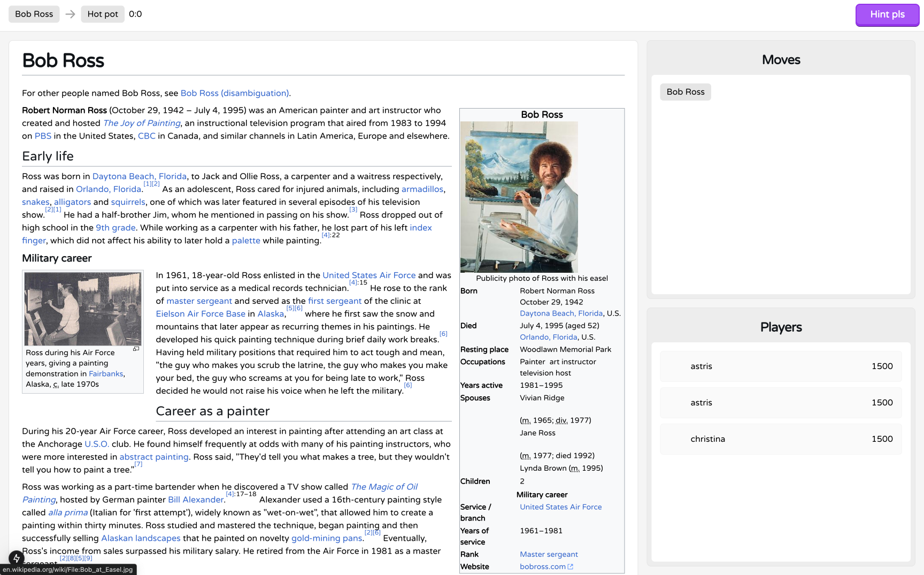Viewport: 924px width, 575px height.
Task: Open the Eielson Air Force Base link
Action: (201, 314)
